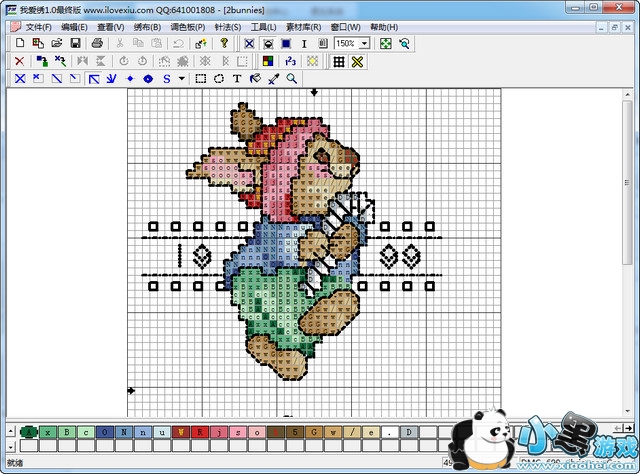
Task: Pick the red 'R' palette color
Action: 200,432
